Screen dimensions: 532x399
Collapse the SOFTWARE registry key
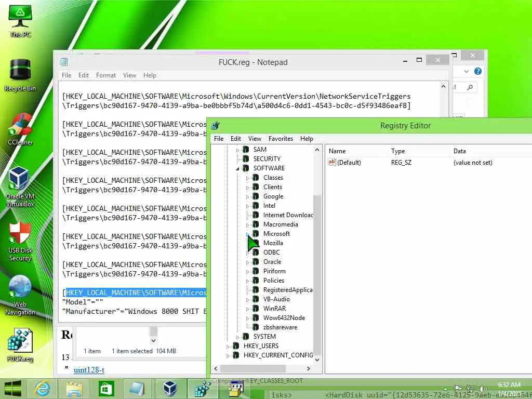[237, 169]
